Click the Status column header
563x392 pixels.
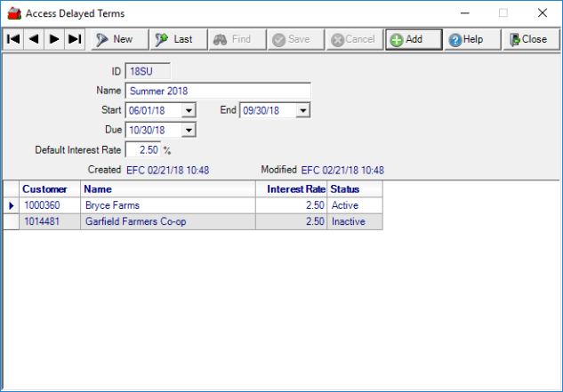(354, 188)
